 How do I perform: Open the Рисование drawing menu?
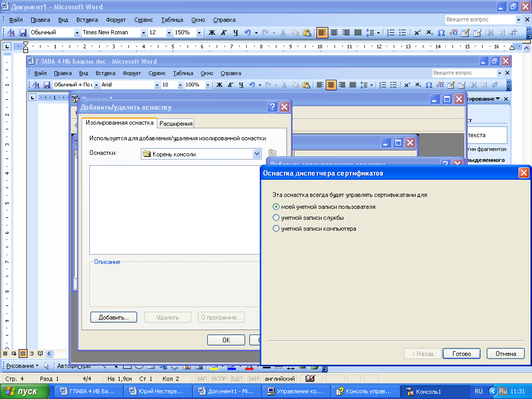click(22, 366)
